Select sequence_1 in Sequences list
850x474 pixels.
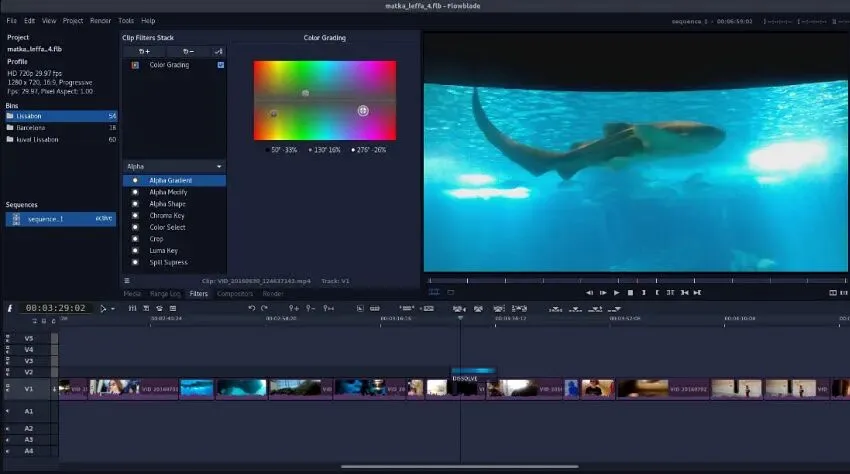[61, 219]
